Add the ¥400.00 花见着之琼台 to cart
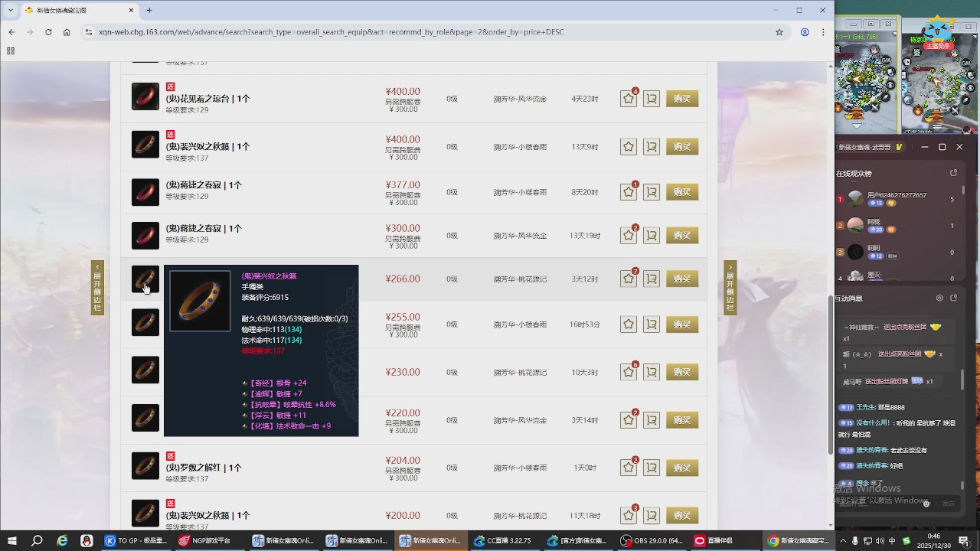Viewport: 980px width, 551px height. (x=652, y=99)
